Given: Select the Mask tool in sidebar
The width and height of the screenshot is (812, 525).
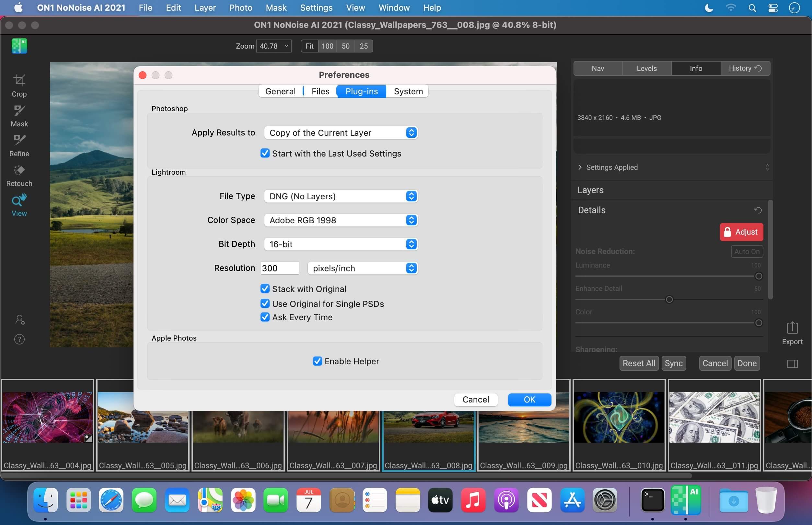Looking at the screenshot, I should click(19, 116).
